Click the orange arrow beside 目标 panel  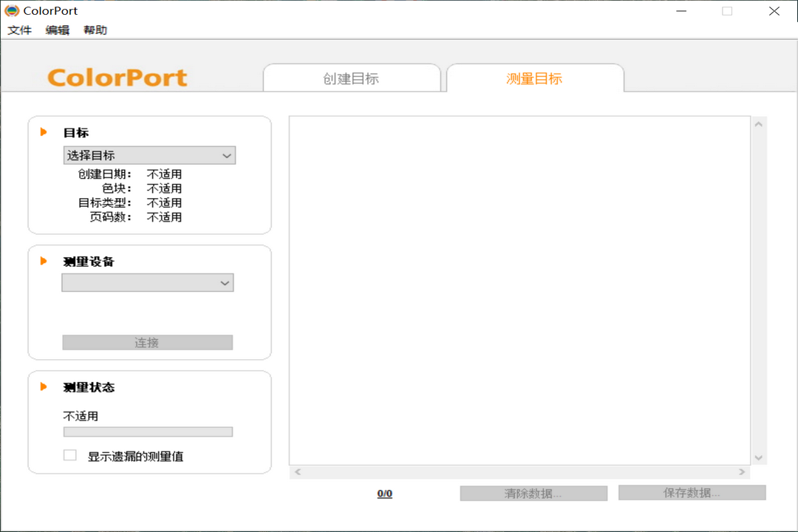point(42,132)
